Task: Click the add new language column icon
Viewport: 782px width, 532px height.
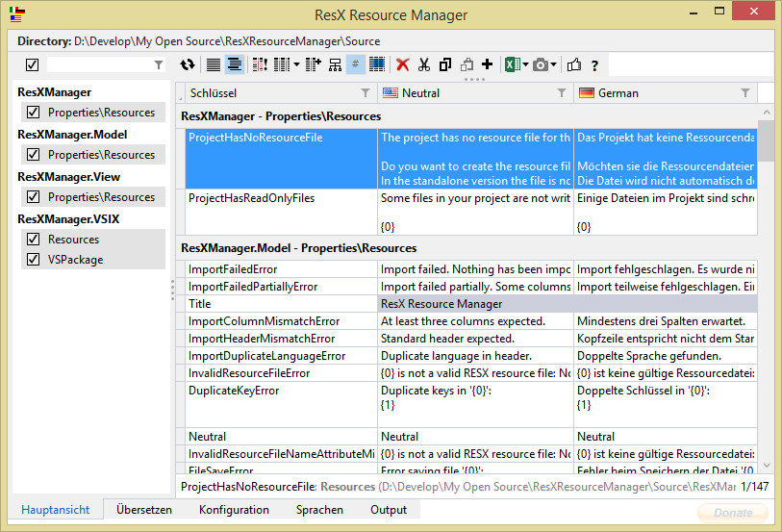Action: click(314, 64)
